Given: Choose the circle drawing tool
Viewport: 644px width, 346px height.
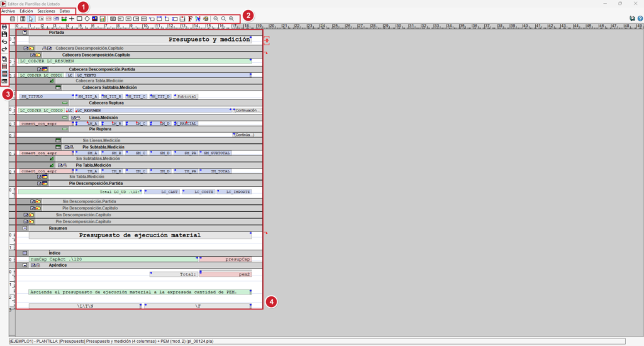Looking at the screenshot, I should pos(87,19).
